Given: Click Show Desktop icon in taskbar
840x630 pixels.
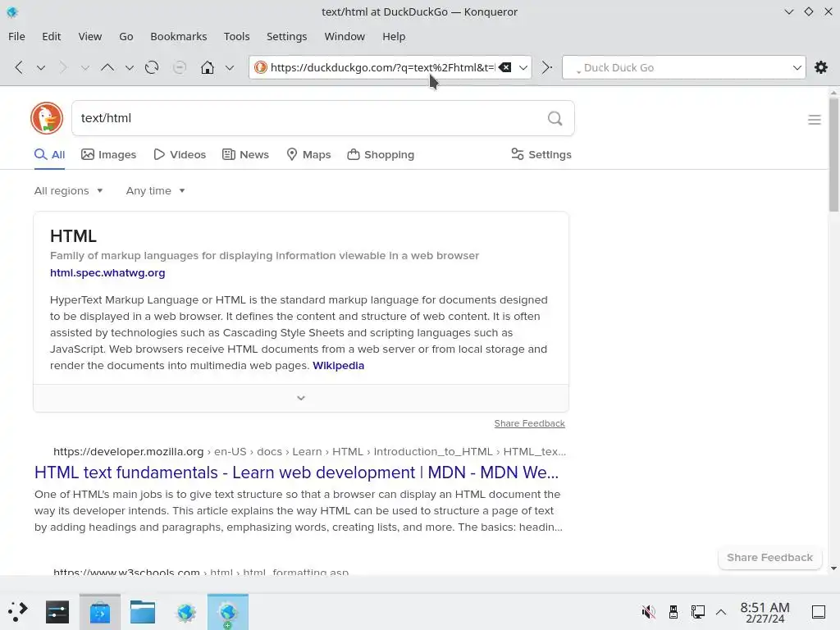Looking at the screenshot, I should (x=819, y=612).
